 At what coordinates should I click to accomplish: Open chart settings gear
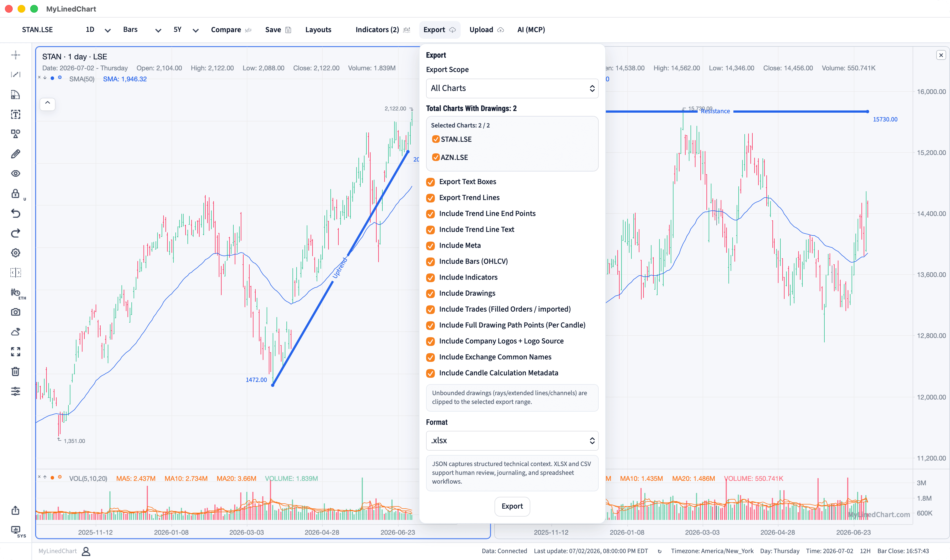(15, 253)
